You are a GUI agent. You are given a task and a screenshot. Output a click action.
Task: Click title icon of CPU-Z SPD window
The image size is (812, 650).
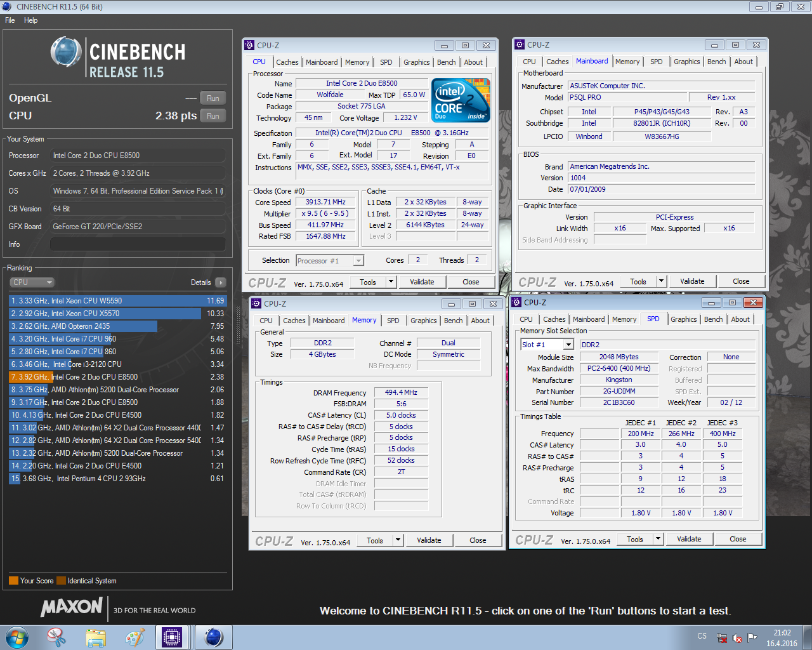(516, 302)
